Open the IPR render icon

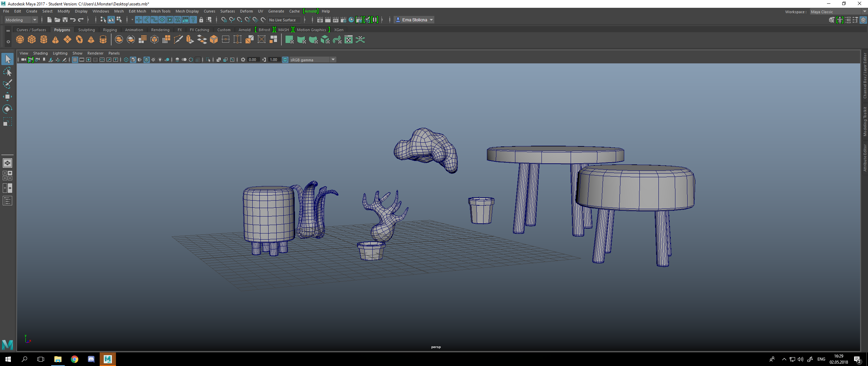(x=335, y=20)
